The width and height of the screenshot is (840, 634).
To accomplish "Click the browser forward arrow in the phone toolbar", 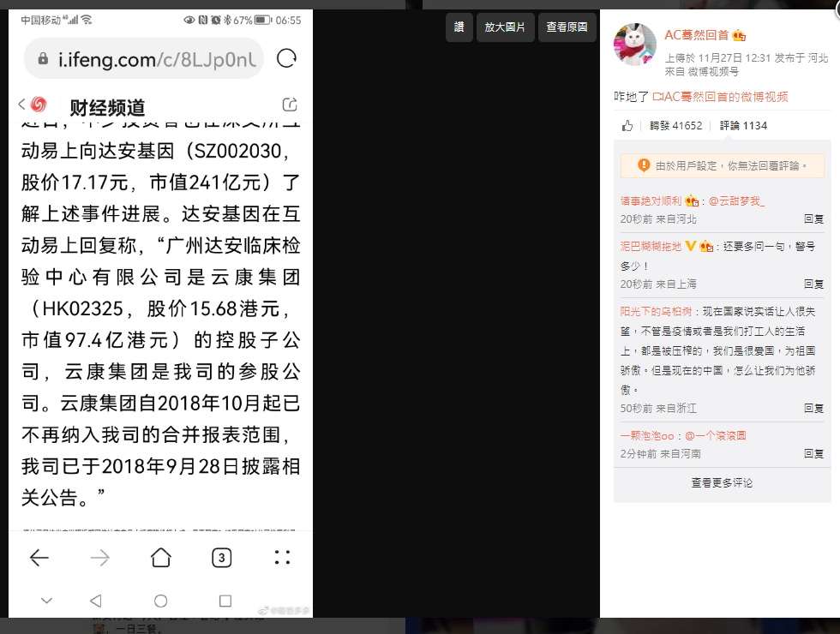I will point(100,558).
